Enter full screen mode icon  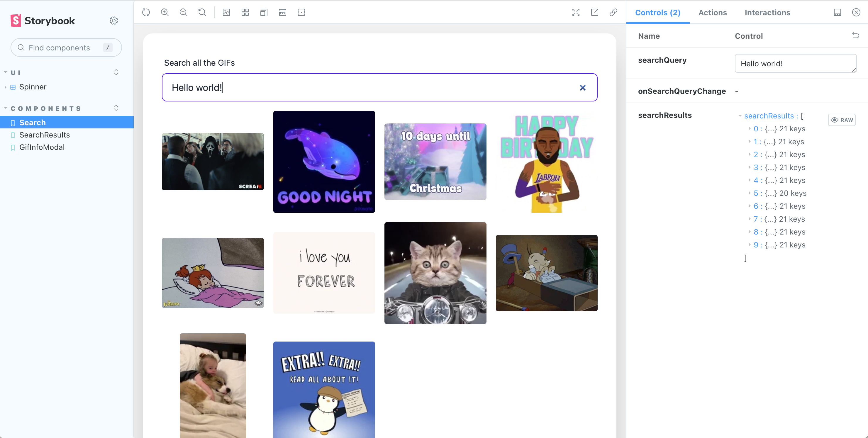[x=576, y=13]
